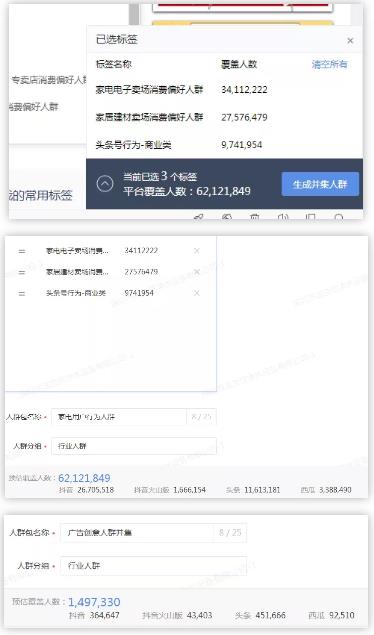Click the 西瓜 3,388,490 statistic

[326, 490]
